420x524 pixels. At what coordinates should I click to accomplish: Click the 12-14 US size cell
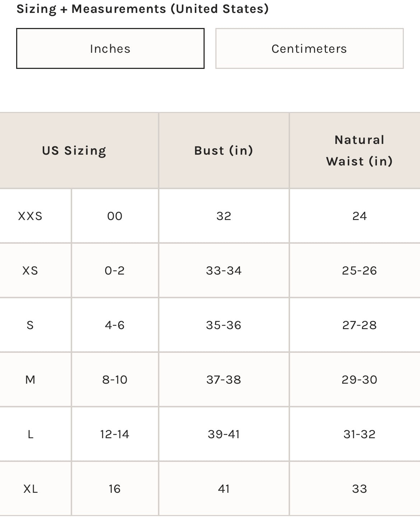coord(115,434)
